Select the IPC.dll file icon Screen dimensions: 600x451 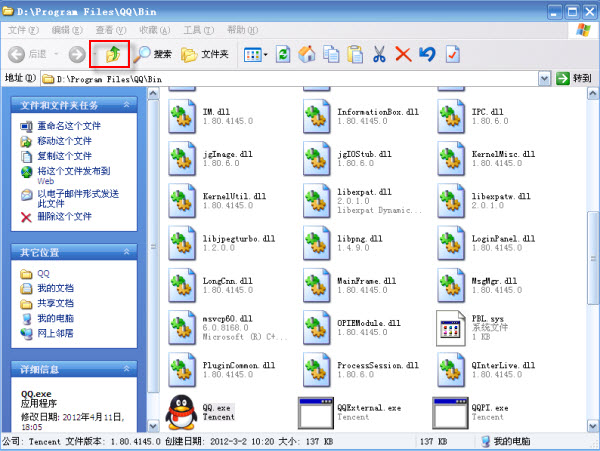point(451,116)
